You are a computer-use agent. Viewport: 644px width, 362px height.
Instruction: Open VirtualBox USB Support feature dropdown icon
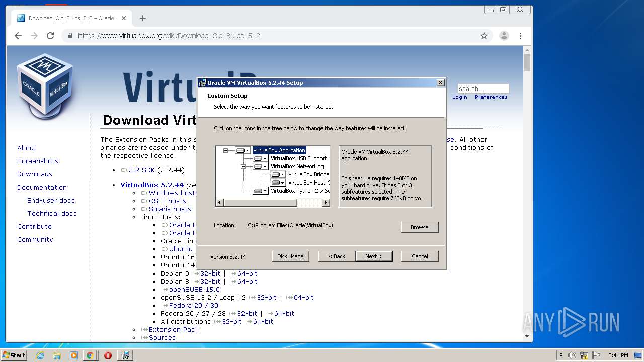pyautogui.click(x=260, y=158)
